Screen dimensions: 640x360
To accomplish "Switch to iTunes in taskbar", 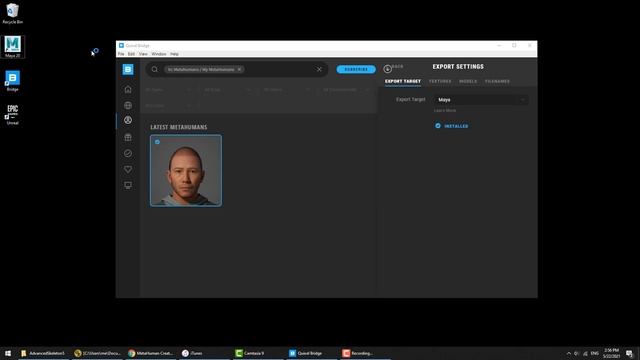I will 204,353.
